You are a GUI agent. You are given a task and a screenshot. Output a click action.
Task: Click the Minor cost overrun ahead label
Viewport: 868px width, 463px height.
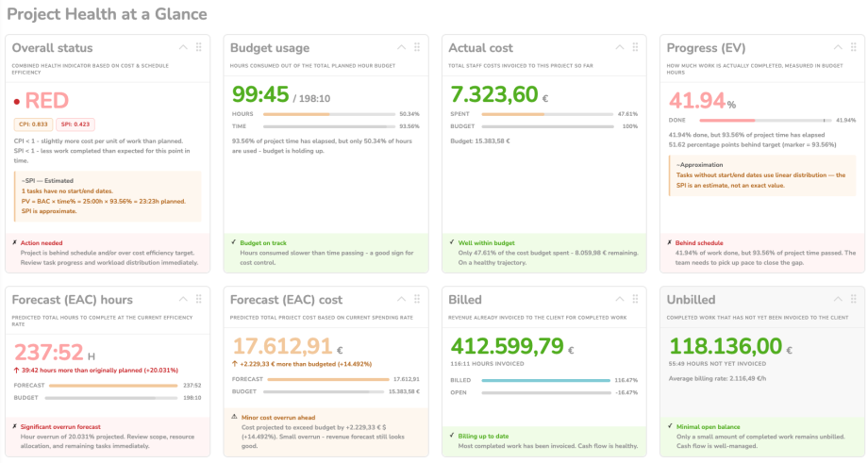pos(278,418)
